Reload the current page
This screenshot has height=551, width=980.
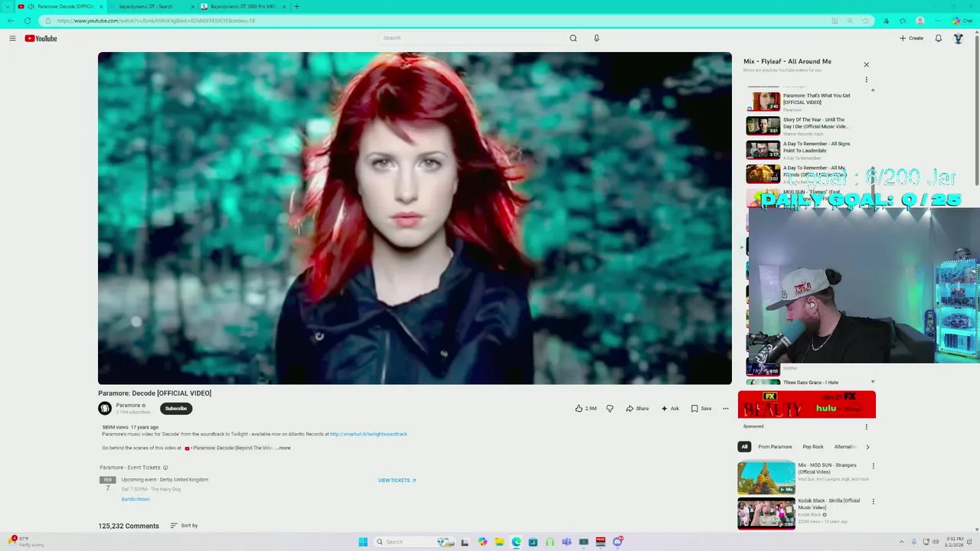tap(28, 21)
